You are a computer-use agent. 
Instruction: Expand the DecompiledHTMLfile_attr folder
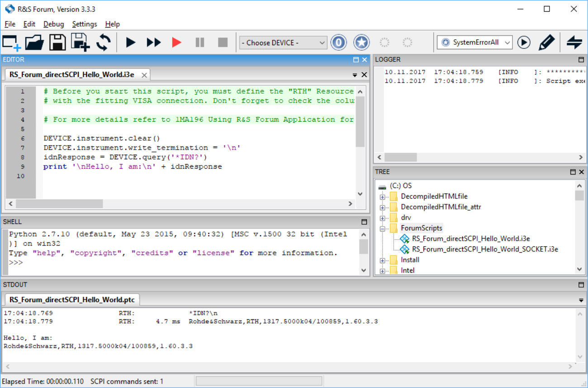pos(383,207)
